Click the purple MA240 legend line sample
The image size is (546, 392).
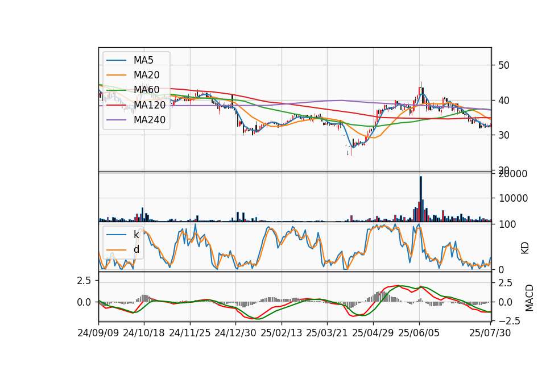pyautogui.click(x=116, y=120)
